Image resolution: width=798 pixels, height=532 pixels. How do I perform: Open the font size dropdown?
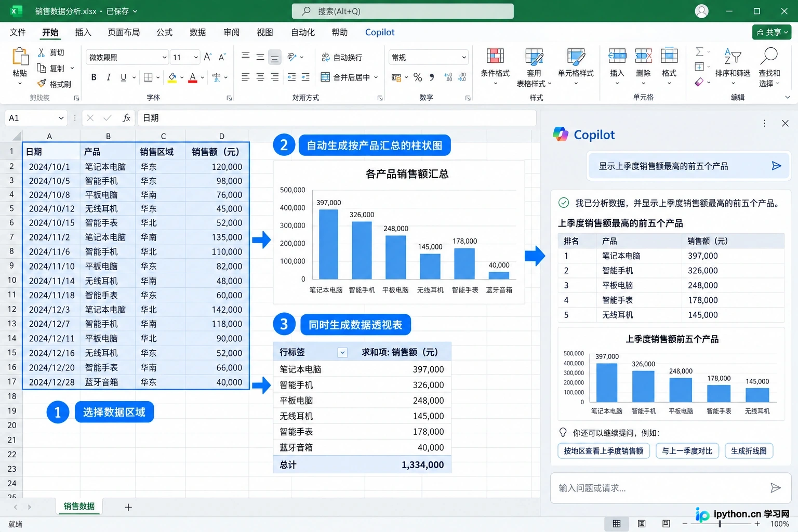(196, 57)
